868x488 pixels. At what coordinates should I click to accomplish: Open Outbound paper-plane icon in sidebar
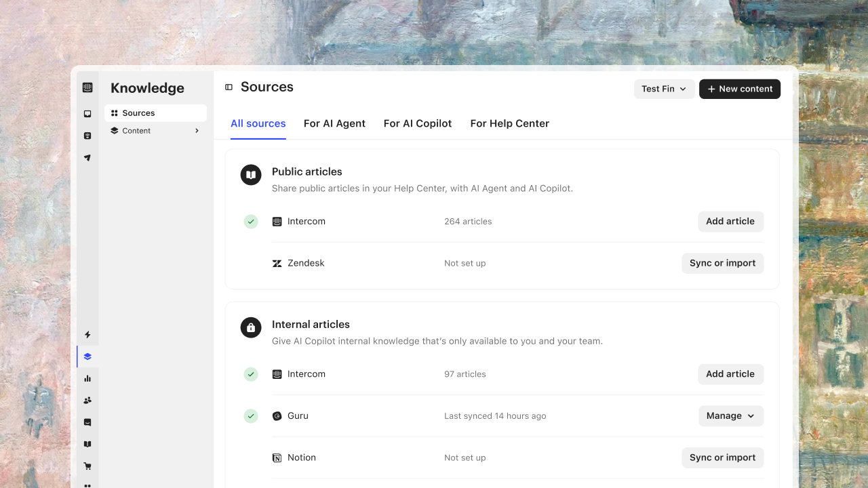87,158
